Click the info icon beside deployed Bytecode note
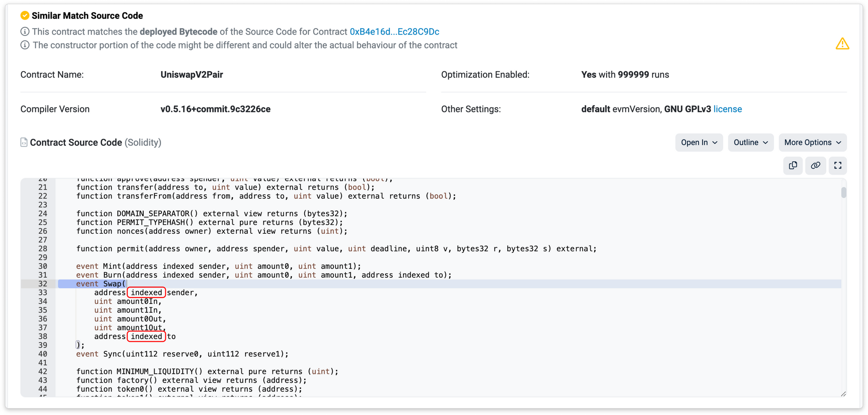Image resolution: width=868 pixels, height=415 pixels. (x=25, y=32)
